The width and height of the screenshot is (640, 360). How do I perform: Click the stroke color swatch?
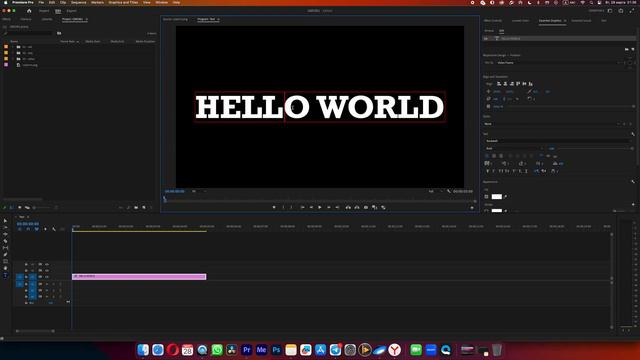click(497, 211)
